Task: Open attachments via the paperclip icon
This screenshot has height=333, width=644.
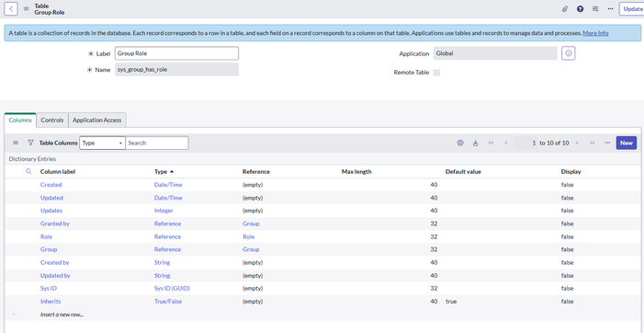Action: 565,8
